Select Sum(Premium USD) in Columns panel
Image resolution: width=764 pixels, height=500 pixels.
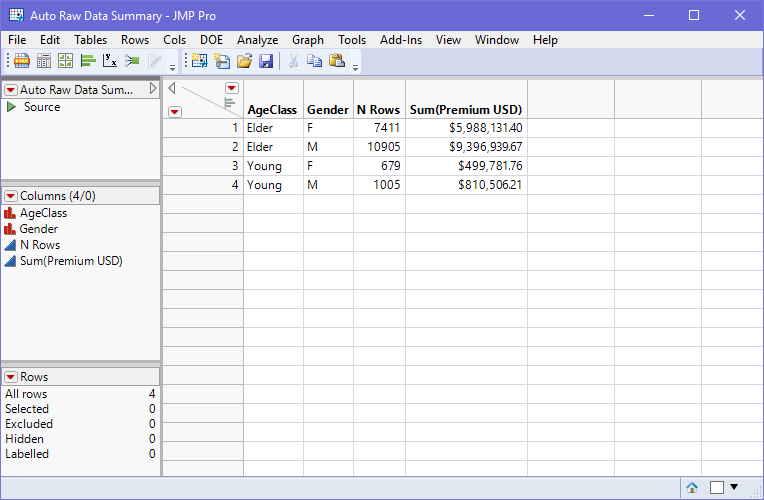(x=71, y=261)
